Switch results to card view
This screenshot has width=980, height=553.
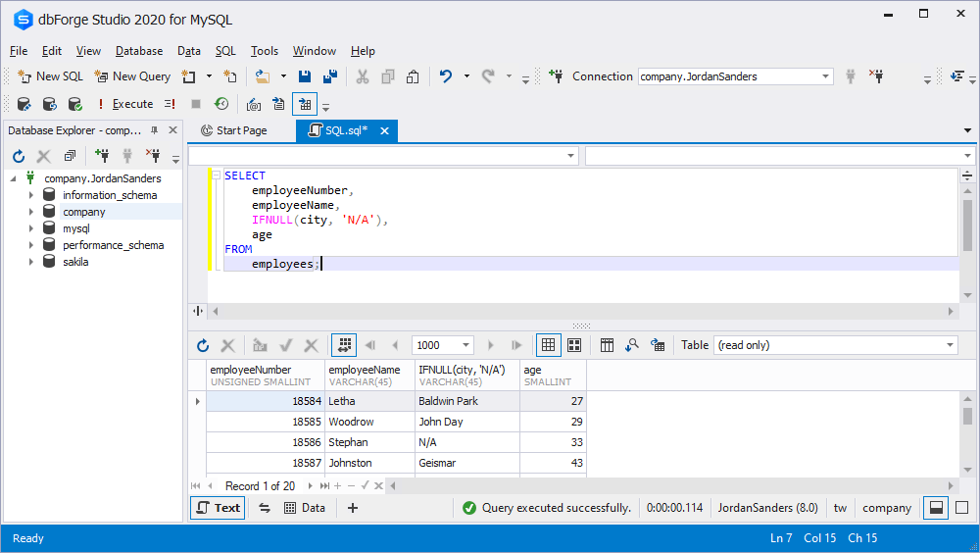[x=573, y=345]
